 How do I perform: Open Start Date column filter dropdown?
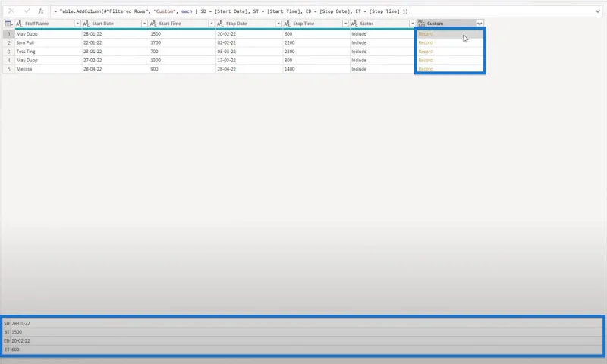point(144,24)
